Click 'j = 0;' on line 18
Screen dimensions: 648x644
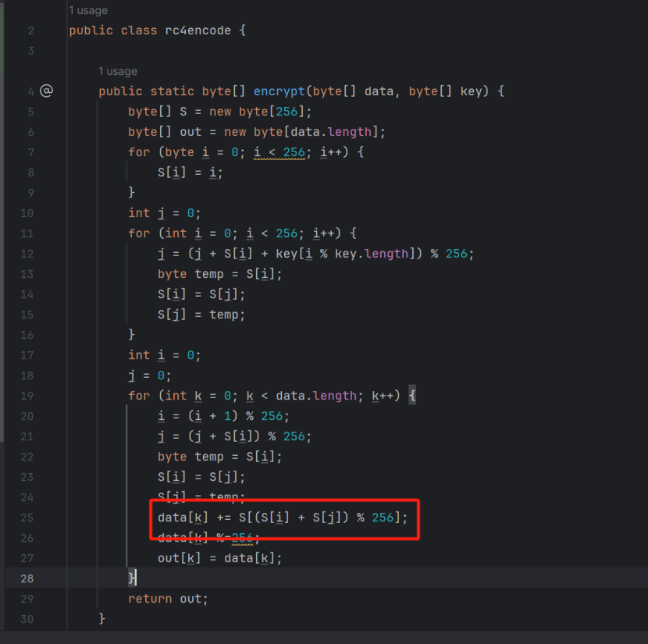(150, 375)
